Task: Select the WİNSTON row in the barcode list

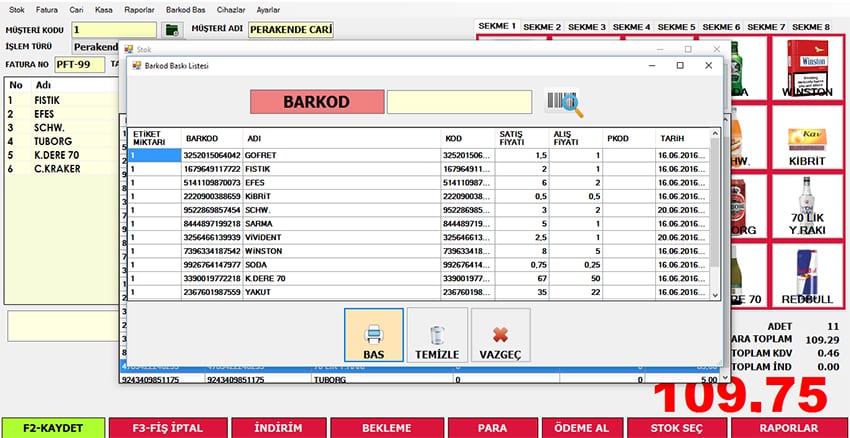Action: pos(419,251)
